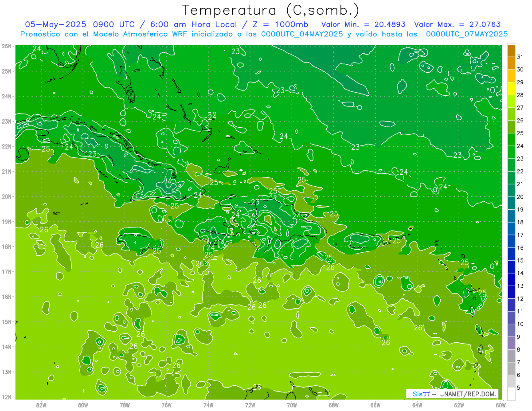Screen dimensions: 532x411
Task: Click the longitude axis label "80W"
Action: [83, 405]
